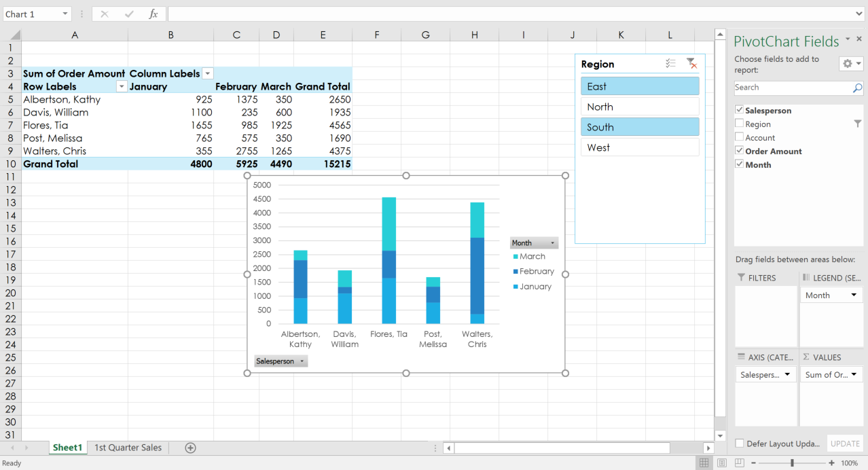Enable Defer Layout Update
This screenshot has height=470, width=868.
point(740,444)
